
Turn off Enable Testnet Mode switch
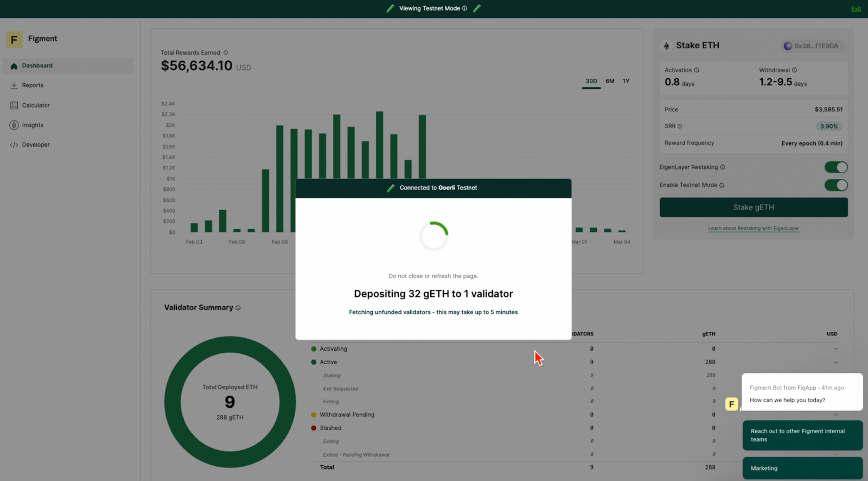(x=835, y=185)
